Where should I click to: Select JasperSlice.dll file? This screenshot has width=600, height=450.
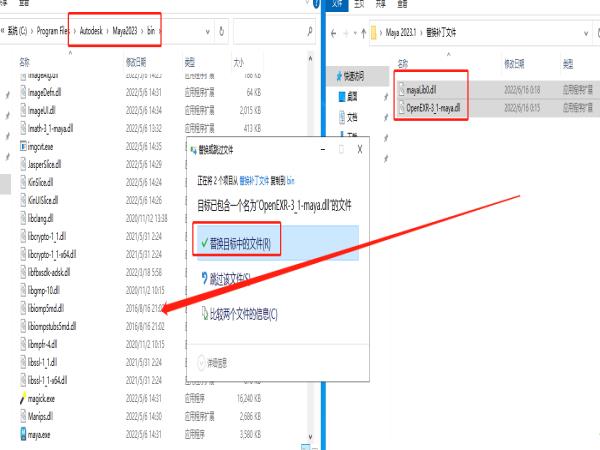pos(44,165)
